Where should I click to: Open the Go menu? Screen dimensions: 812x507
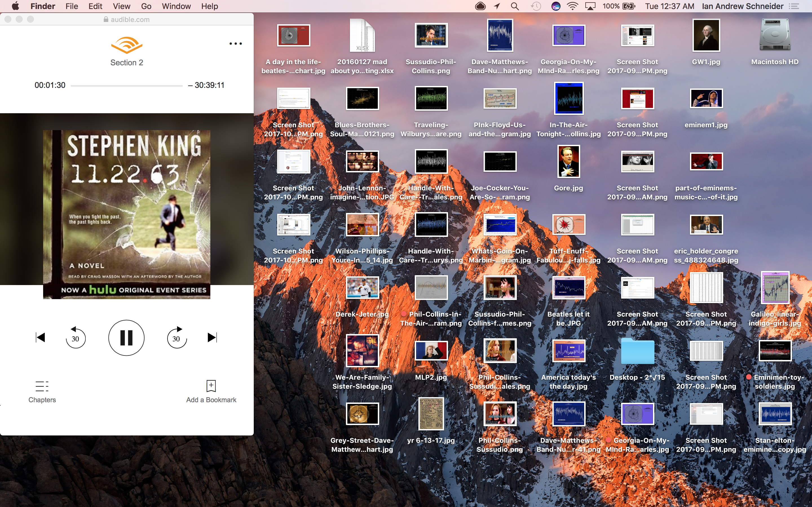pos(146,6)
